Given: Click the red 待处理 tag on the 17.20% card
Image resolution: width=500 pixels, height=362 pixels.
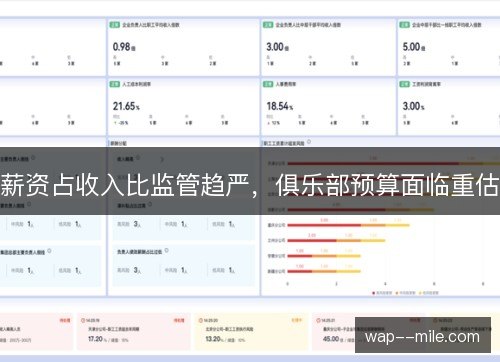Looking at the screenshot, I should click(x=179, y=320).
